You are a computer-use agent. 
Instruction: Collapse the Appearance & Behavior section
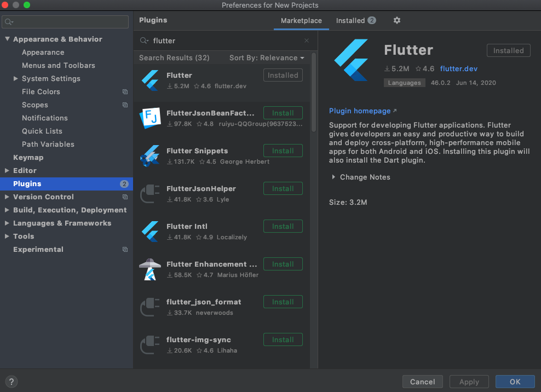(7, 39)
